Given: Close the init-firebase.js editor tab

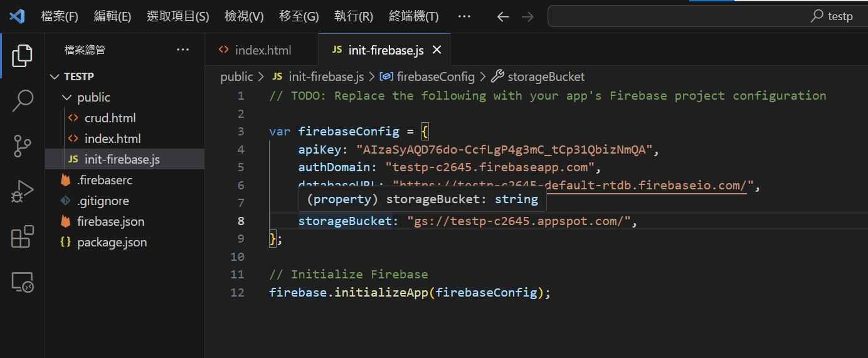Looking at the screenshot, I should (x=437, y=50).
